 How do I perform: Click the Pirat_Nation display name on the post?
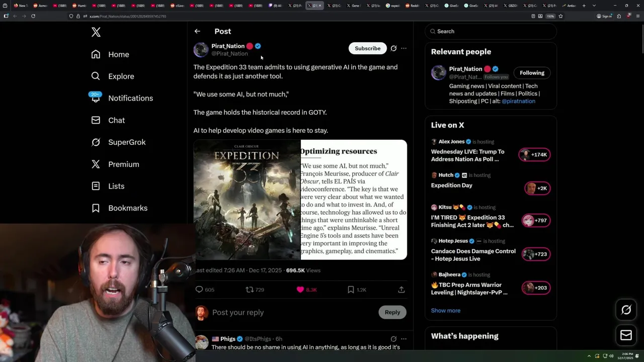[228, 46]
